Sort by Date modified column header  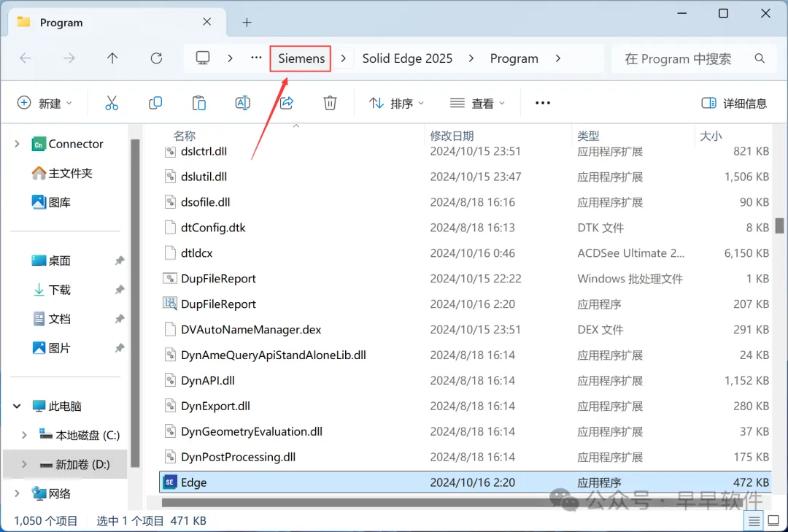click(x=452, y=136)
